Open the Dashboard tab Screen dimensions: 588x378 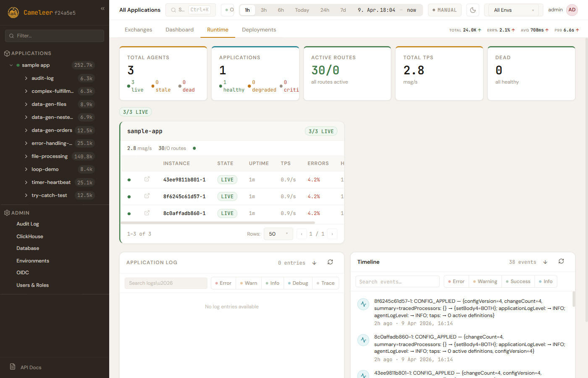(x=179, y=30)
